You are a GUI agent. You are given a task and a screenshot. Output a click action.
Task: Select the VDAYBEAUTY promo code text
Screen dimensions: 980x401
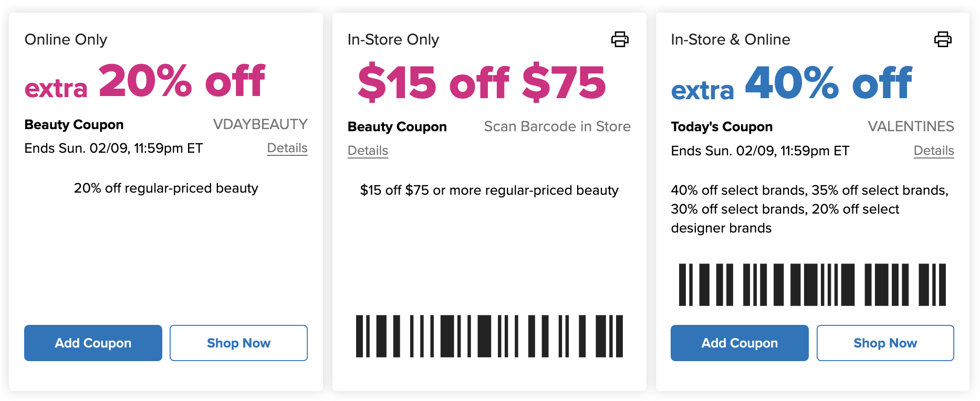click(x=260, y=124)
